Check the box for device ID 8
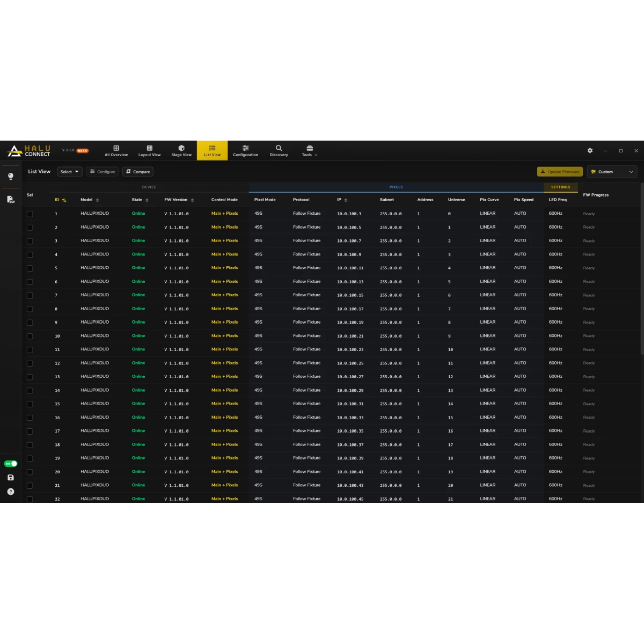 pyautogui.click(x=30, y=309)
